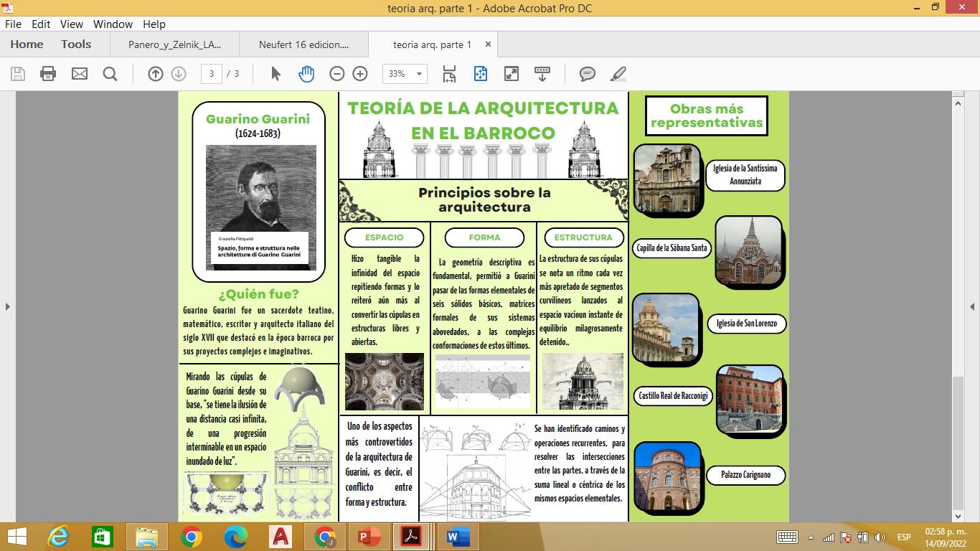This screenshot has width=980, height=551.
Task: Activate the Selection arrow tool
Action: (x=275, y=73)
